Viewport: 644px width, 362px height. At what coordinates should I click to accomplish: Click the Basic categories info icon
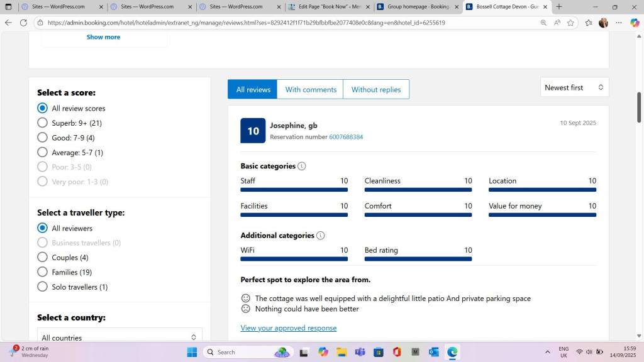[x=302, y=167]
